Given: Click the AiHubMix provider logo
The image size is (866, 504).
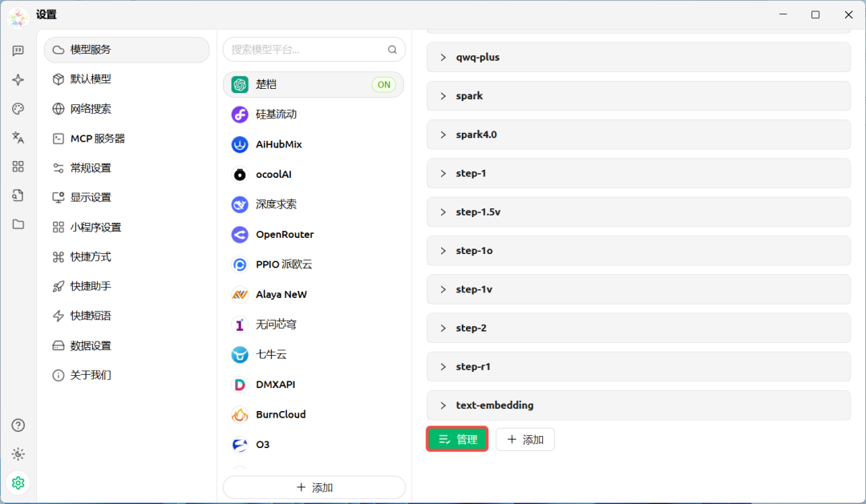Looking at the screenshot, I should coord(240,145).
